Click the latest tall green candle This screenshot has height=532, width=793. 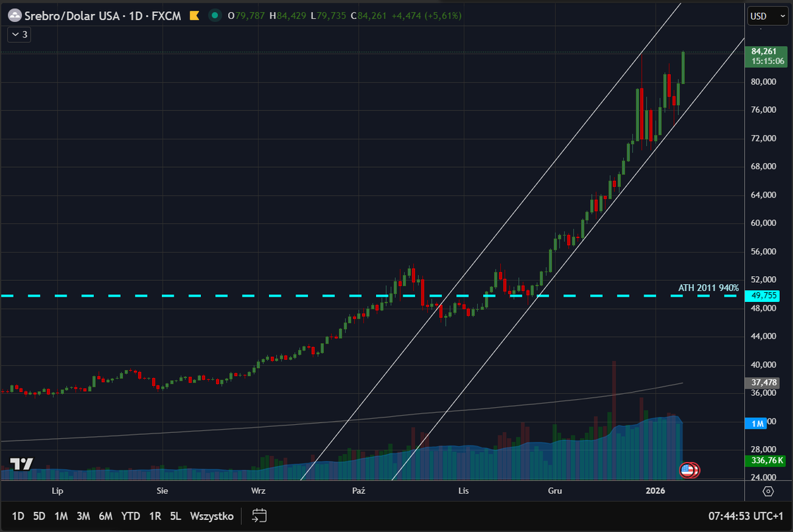683,67
